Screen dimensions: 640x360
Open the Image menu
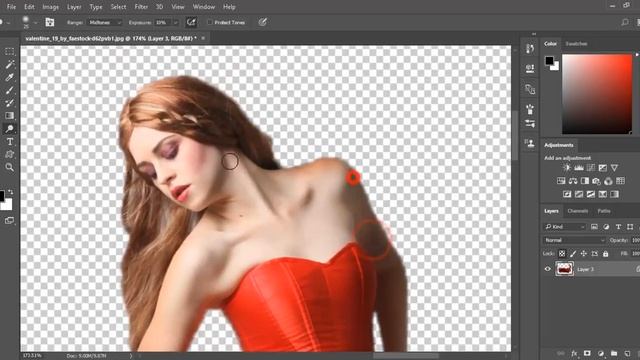[51, 7]
